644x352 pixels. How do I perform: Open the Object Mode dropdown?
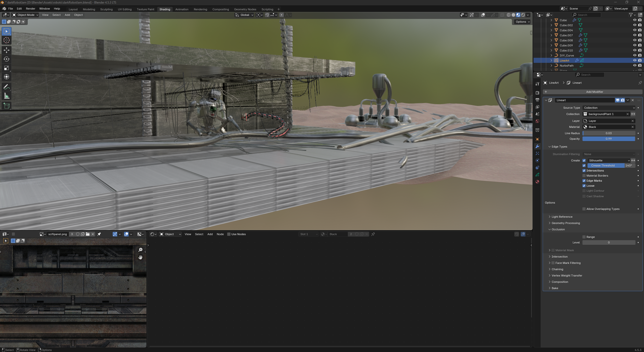pos(25,15)
